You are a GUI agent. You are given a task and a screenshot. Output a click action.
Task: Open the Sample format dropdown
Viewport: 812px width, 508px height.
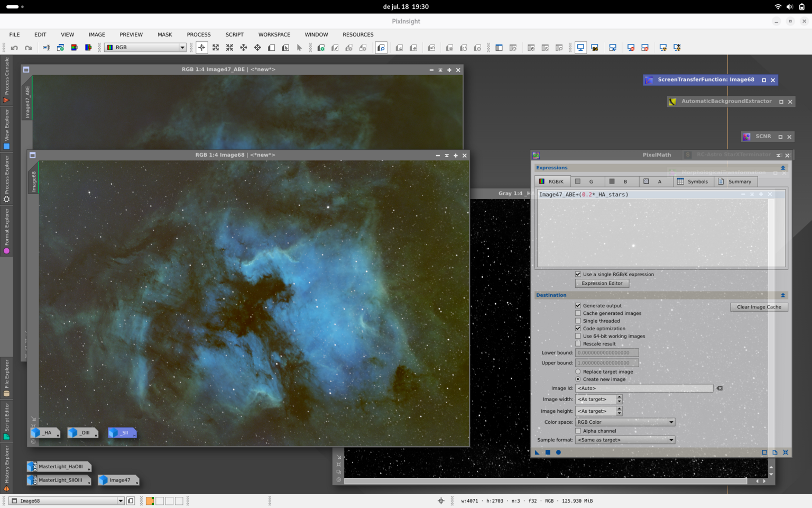click(625, 440)
